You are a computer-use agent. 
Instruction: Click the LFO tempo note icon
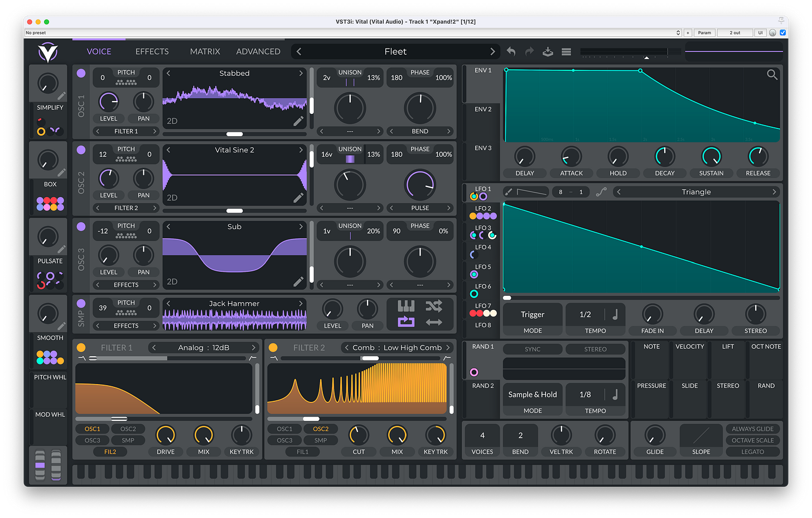[x=615, y=314]
